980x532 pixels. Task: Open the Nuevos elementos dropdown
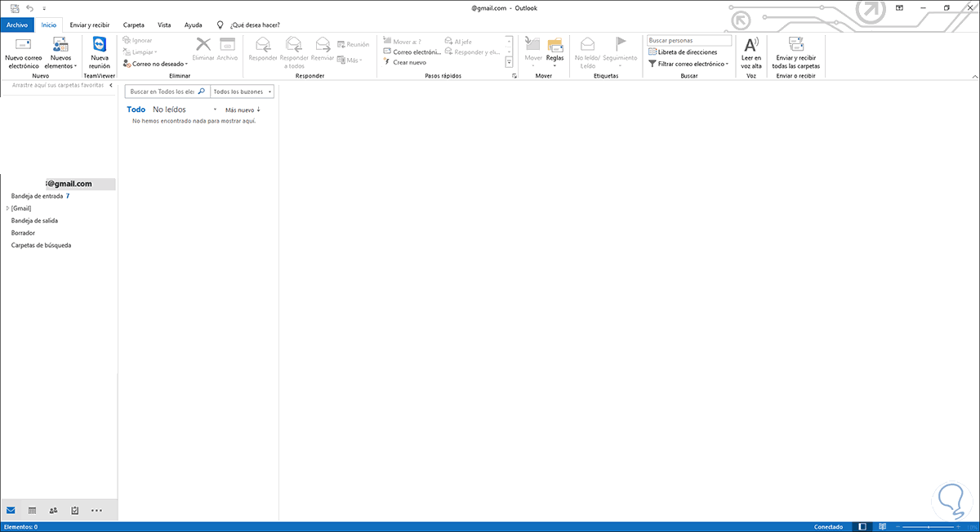[61, 53]
